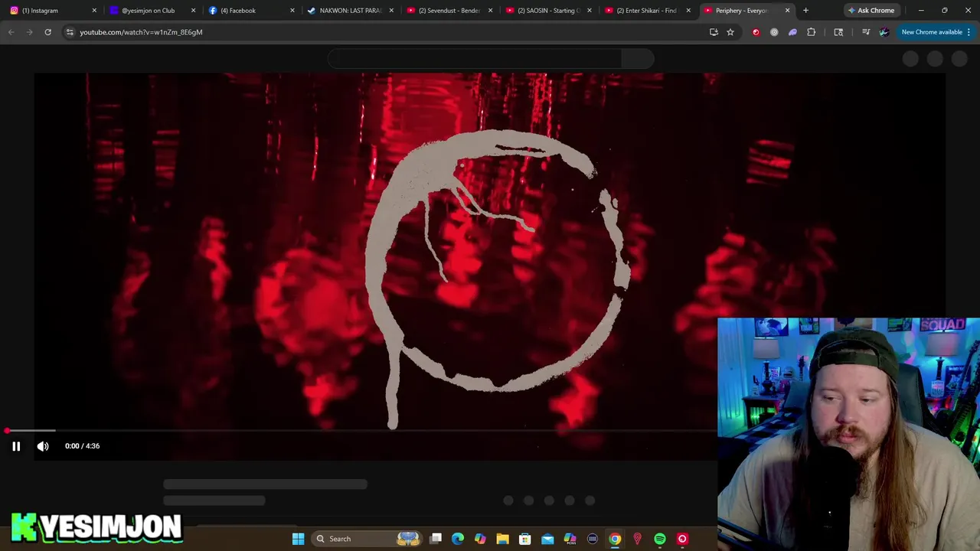
Task: Click the video time display 0:00 / 4:36
Action: pos(82,446)
